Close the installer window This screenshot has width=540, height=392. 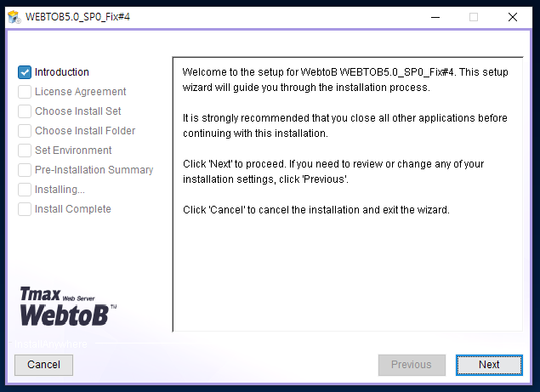(513, 17)
